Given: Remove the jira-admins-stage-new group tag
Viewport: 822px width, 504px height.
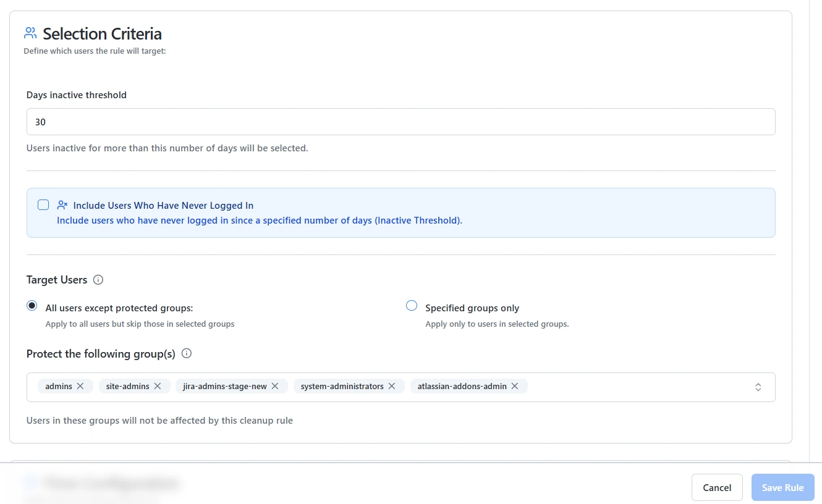Looking at the screenshot, I should tap(274, 386).
